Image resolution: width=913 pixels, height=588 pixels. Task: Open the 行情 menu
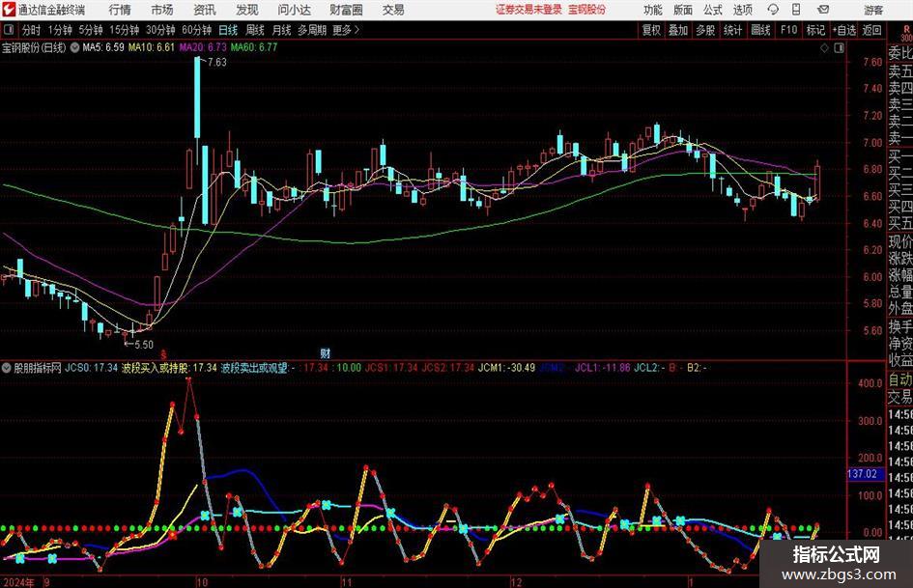click(x=120, y=10)
